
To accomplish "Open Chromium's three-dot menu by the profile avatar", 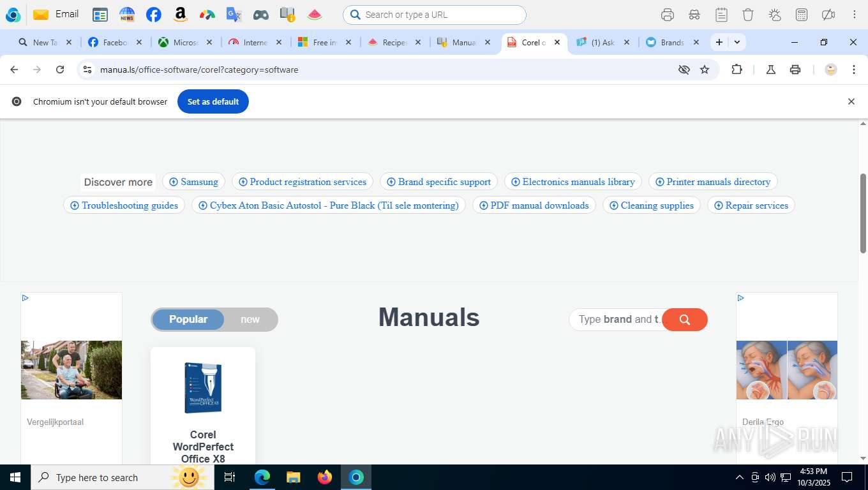I will [854, 70].
